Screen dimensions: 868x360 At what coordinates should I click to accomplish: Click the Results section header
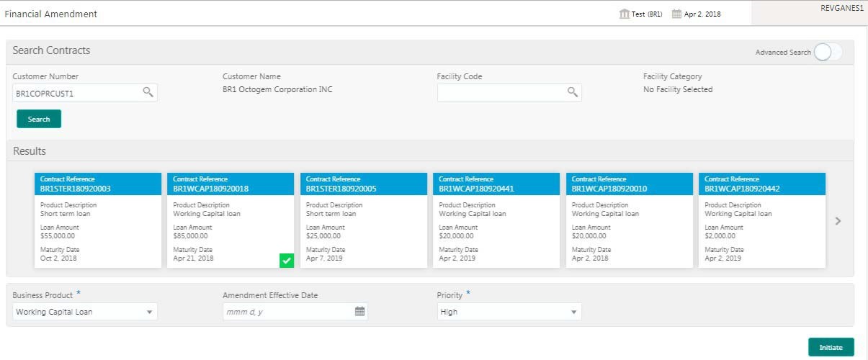(x=30, y=151)
